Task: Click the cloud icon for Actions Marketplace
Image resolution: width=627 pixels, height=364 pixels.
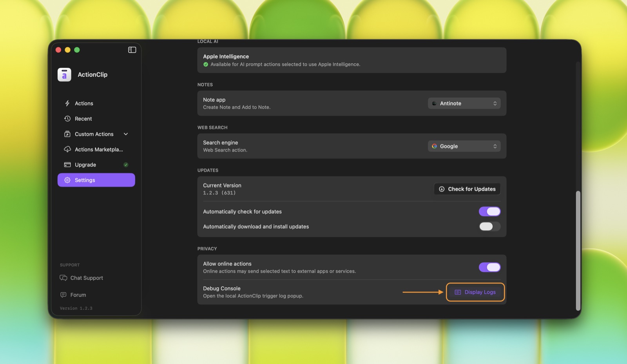Action: (x=67, y=149)
